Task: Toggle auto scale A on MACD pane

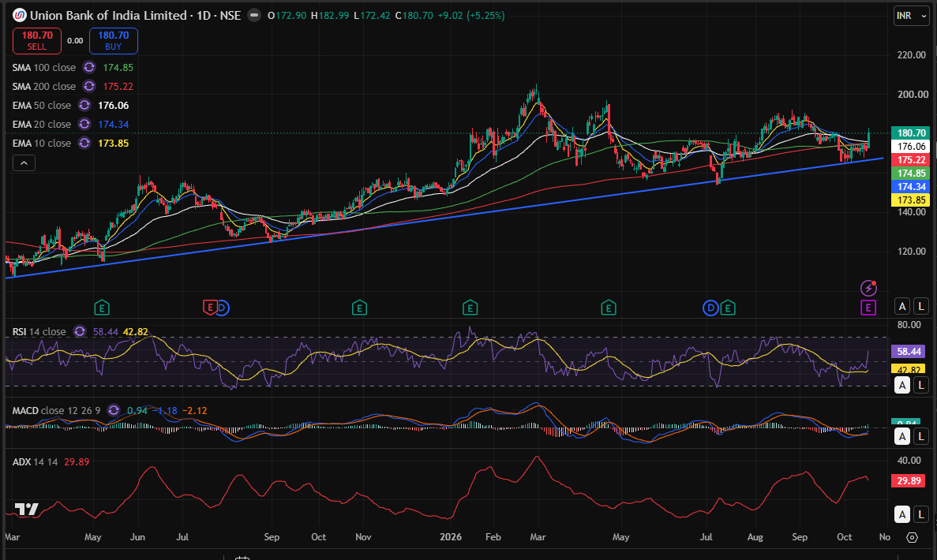Action: click(902, 436)
